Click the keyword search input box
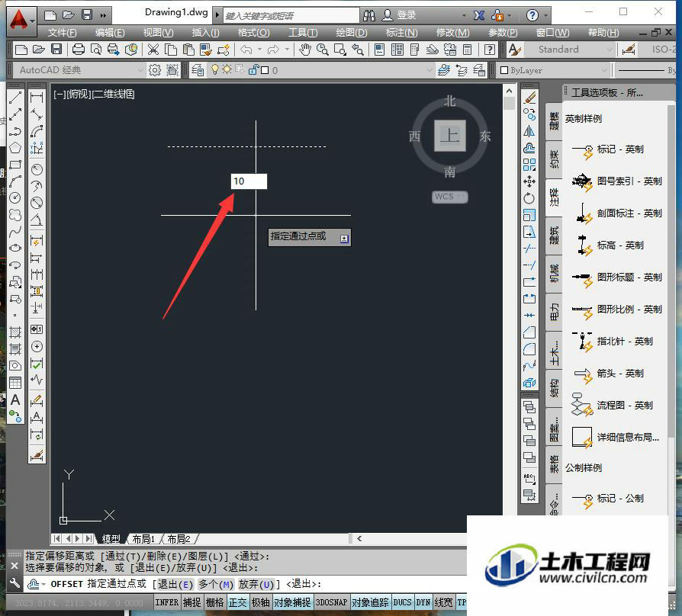Screen dimensions: 682x616 click(291, 16)
